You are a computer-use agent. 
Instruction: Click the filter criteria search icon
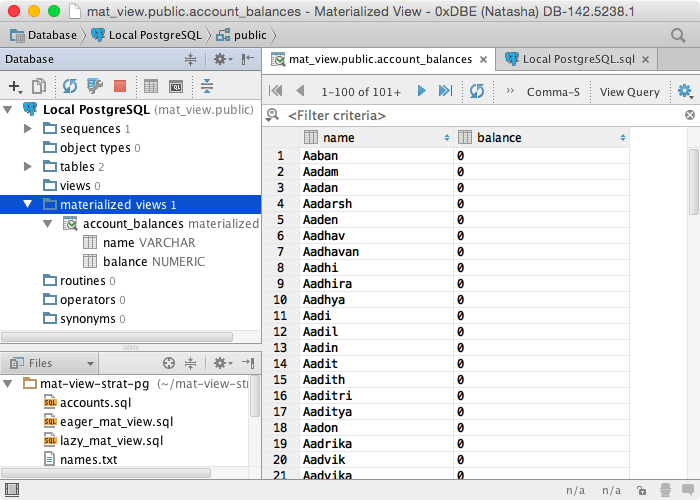(272, 116)
